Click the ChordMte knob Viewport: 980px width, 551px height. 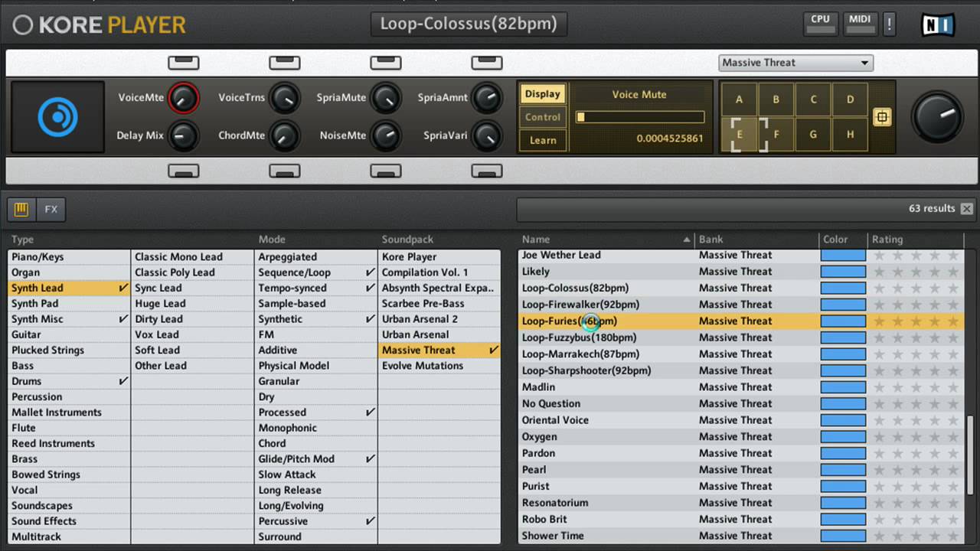284,136
